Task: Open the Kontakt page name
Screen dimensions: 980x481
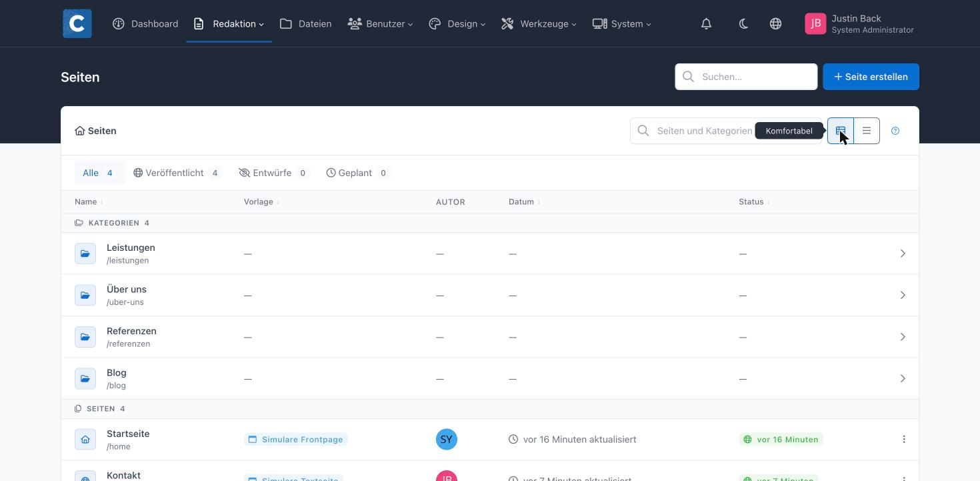Action: (123, 476)
